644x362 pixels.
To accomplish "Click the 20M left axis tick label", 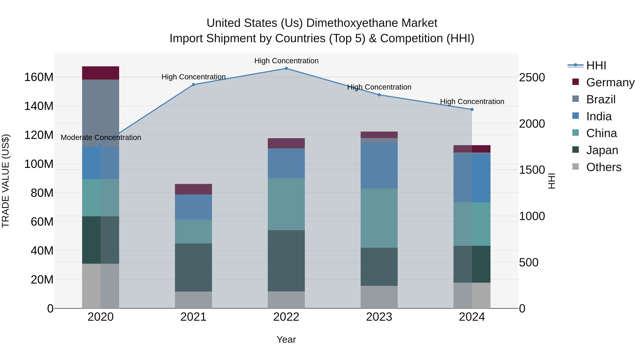I will (42, 280).
